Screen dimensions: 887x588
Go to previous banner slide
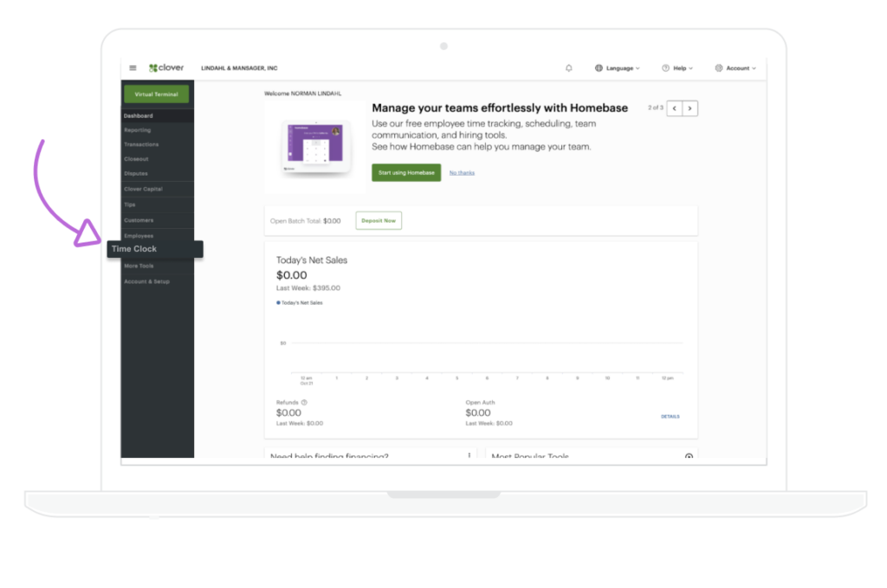(675, 108)
